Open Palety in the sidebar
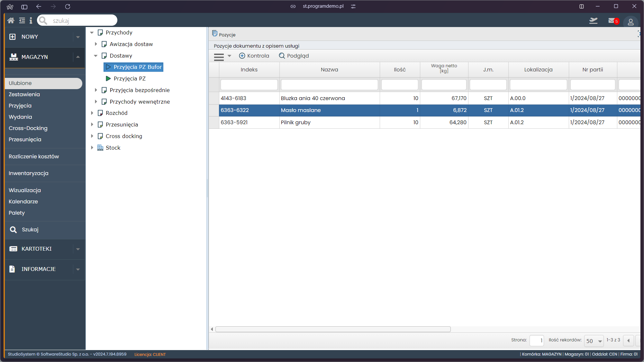 [17, 213]
